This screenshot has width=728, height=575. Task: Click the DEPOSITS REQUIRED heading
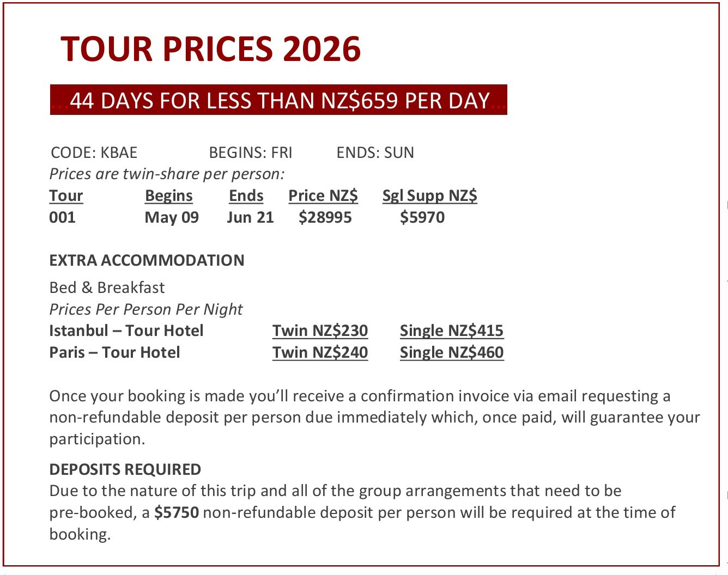point(125,469)
